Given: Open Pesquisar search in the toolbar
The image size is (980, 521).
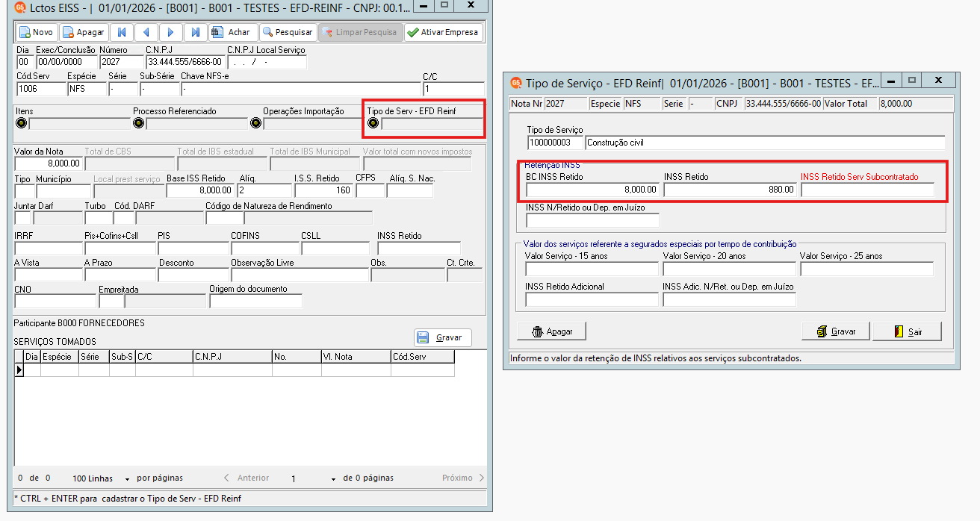Looking at the screenshot, I should tap(288, 33).
